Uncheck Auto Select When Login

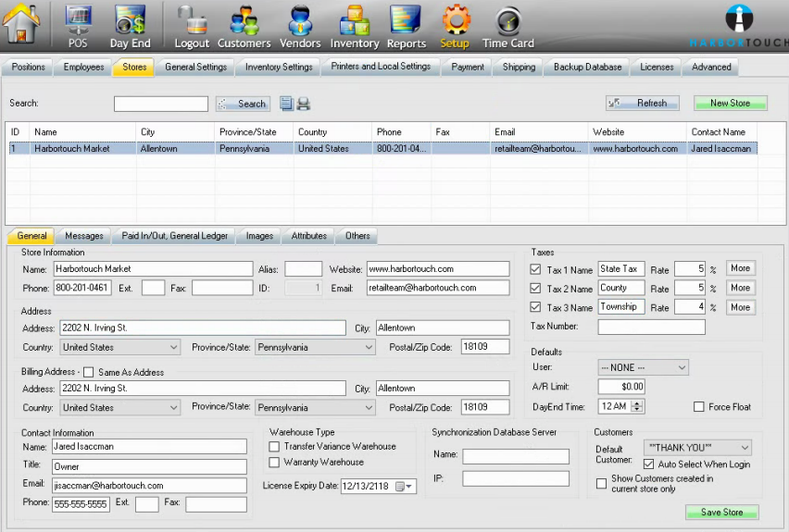pos(649,464)
